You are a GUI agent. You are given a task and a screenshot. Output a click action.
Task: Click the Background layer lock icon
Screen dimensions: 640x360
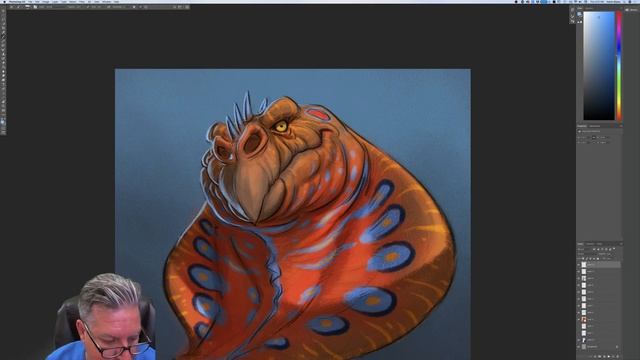[x=617, y=347]
